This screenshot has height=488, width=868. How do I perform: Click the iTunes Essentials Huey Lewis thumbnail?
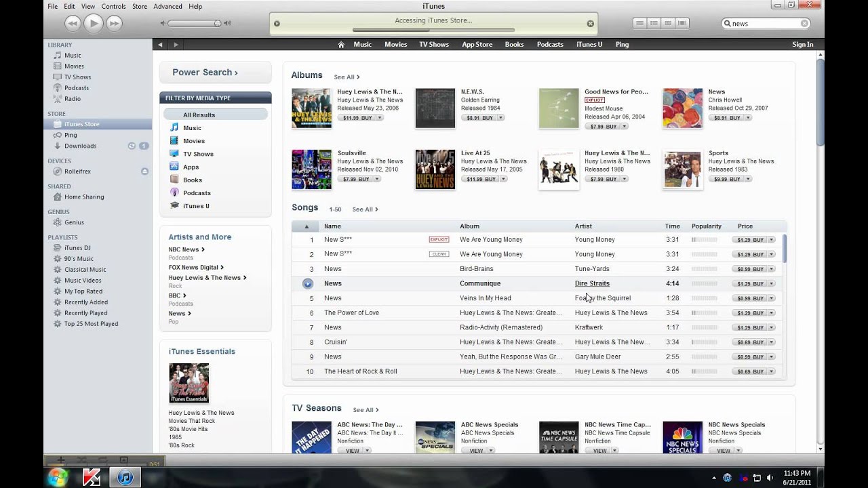[x=189, y=384]
